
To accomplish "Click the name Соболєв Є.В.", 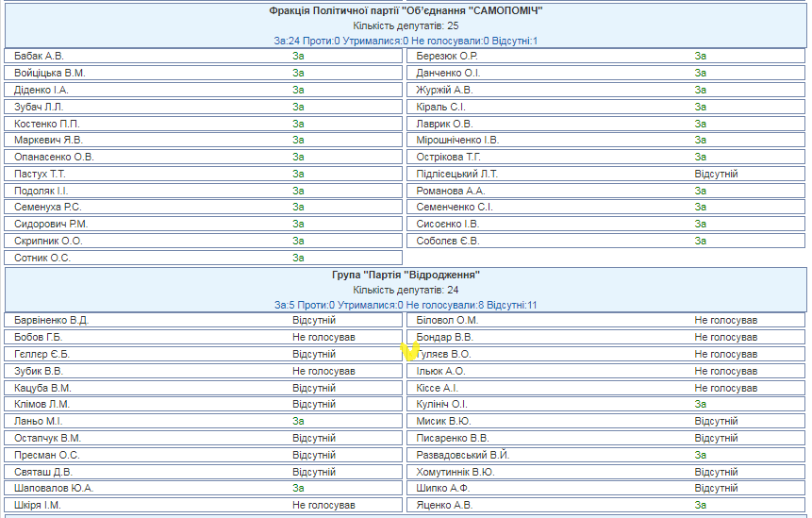I will click(x=447, y=241).
